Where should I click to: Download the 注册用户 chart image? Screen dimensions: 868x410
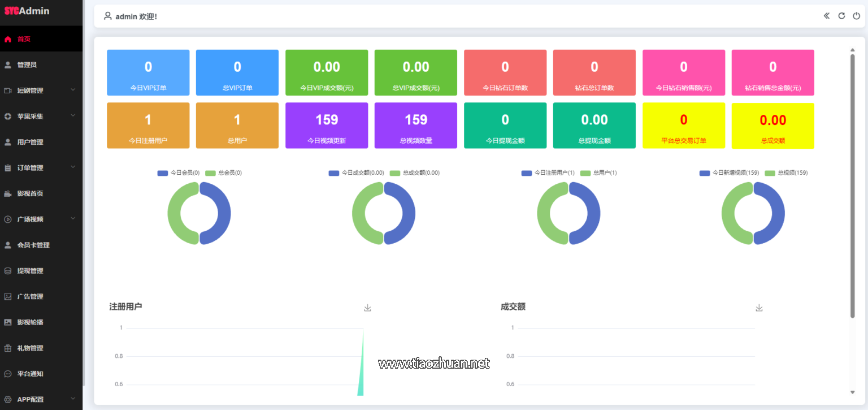(368, 308)
